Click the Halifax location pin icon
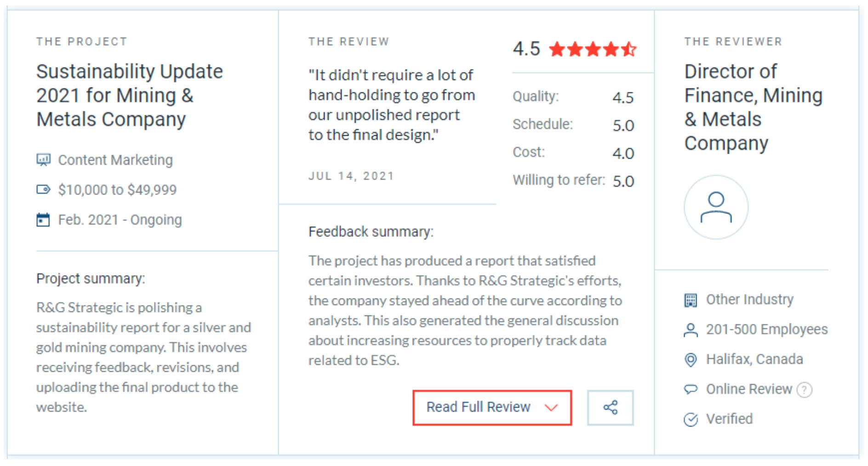Viewport: 868px width, 466px height. [691, 360]
